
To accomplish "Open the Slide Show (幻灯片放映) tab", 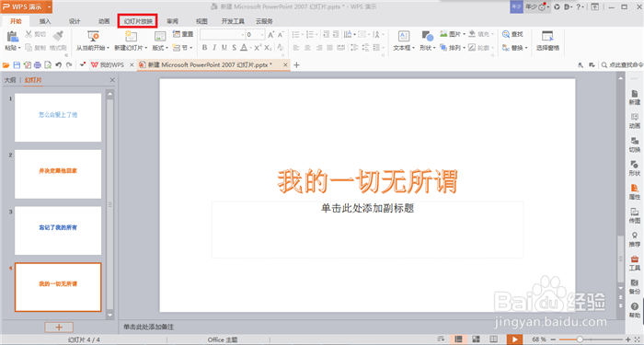I will [138, 21].
